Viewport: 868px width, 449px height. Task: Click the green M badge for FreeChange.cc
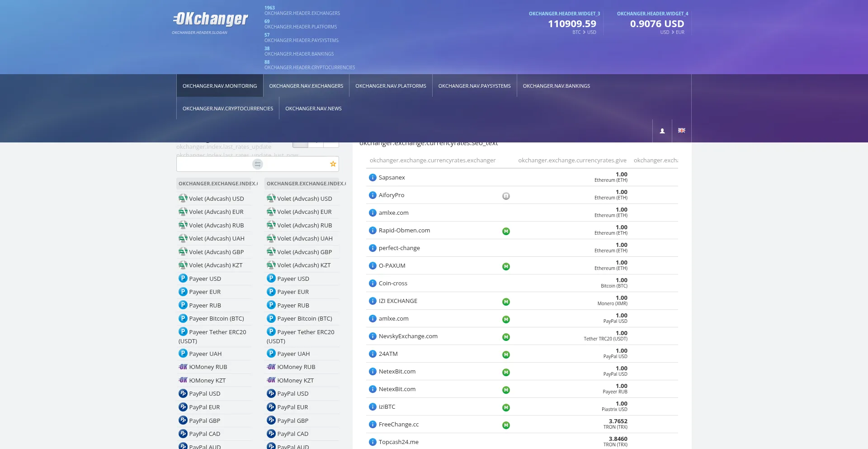click(506, 425)
